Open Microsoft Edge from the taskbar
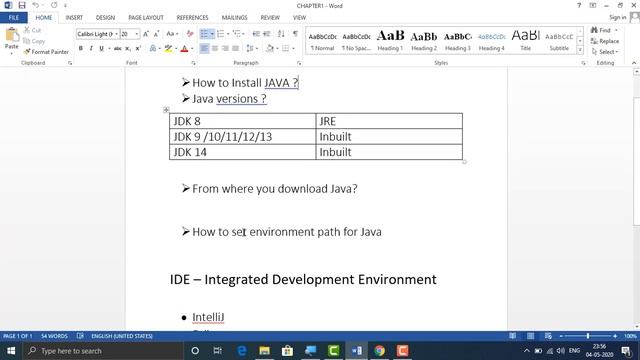Image resolution: width=640 pixels, height=360 pixels. click(242, 351)
